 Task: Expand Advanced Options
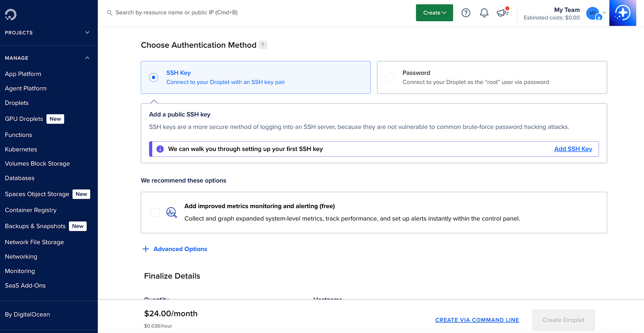point(180,249)
